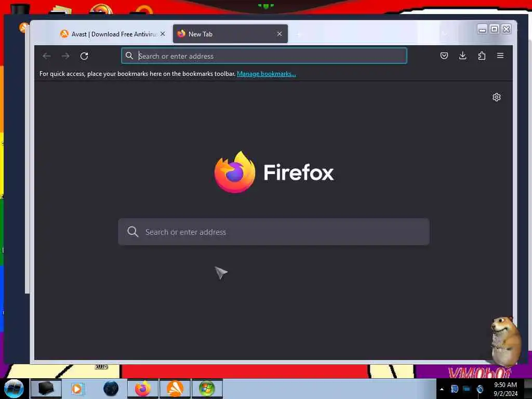Click the network tray icon
The height and width of the screenshot is (399, 532).
coord(467,389)
